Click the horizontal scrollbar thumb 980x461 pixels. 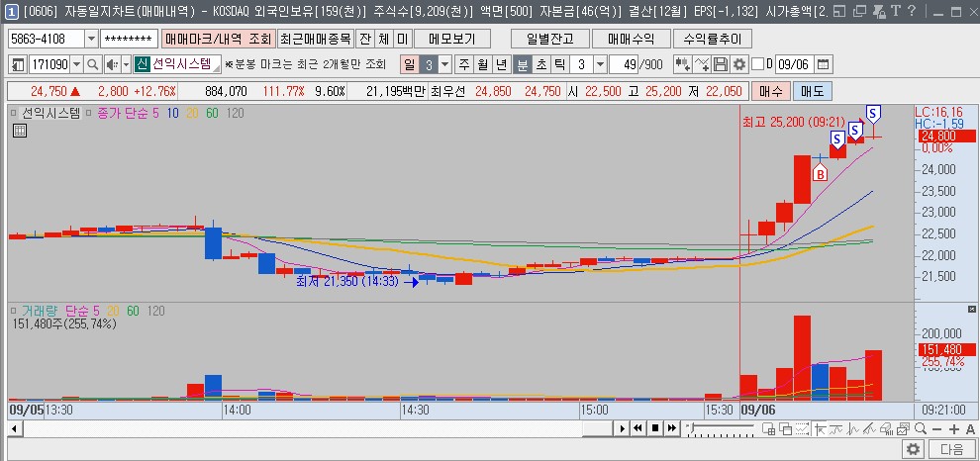point(597,428)
